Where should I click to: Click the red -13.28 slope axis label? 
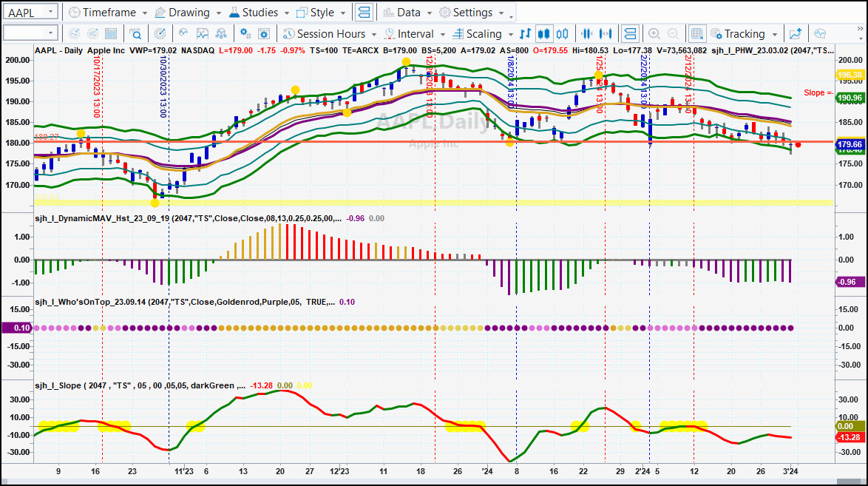[850, 437]
